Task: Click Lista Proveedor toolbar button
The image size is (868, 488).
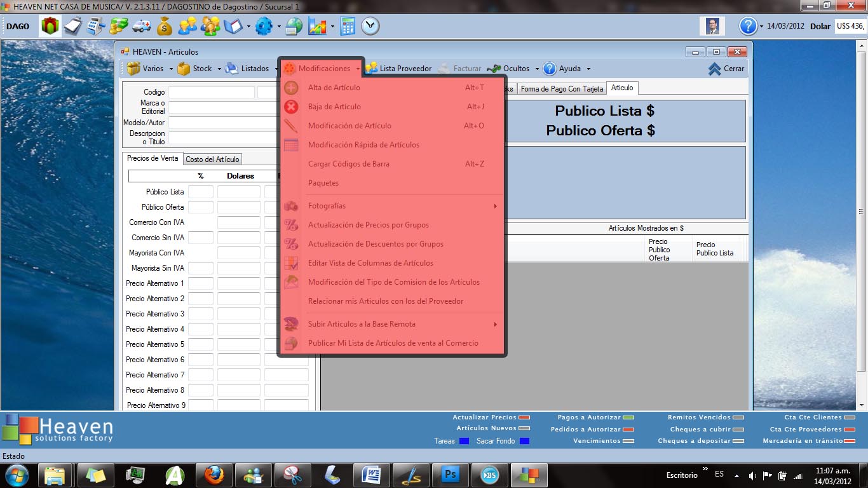Action: 398,69
